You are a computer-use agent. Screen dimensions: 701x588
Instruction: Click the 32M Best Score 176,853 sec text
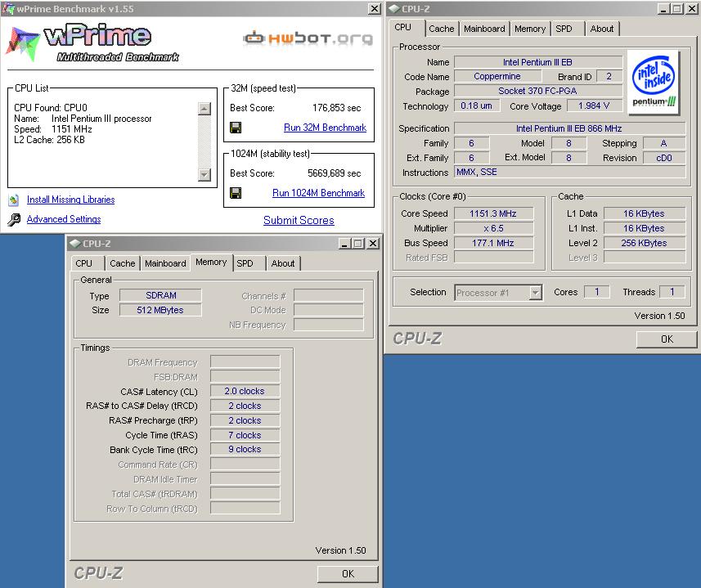point(336,108)
